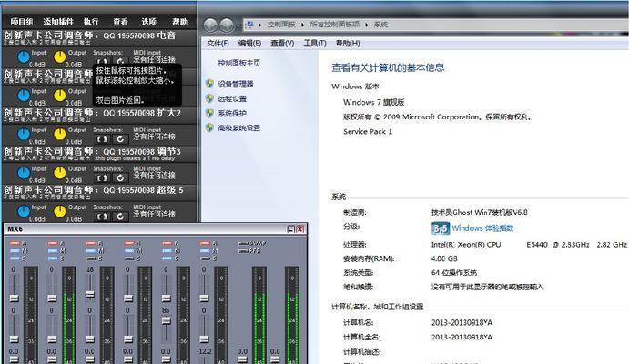
Task: Click the blue Input knob of the 电音 plugin
Action: [24, 57]
